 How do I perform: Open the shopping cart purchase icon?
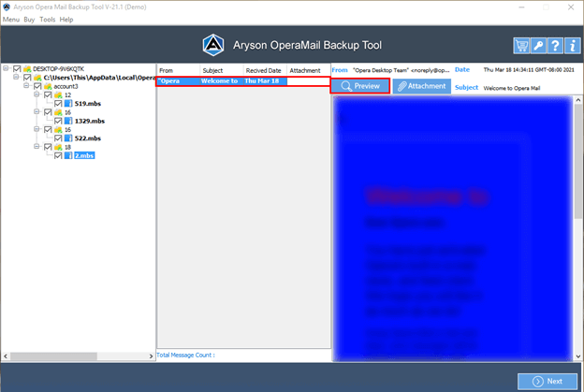521,46
